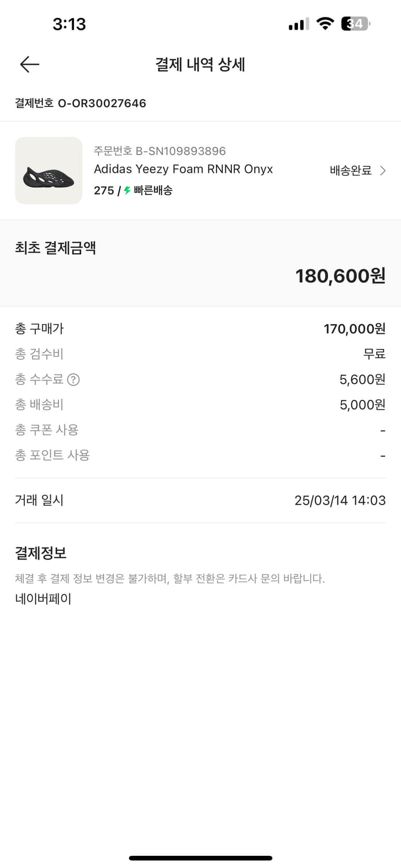The image size is (401, 868).
Task: Tap the 180,600원 initial payment amount
Action: coord(340,276)
